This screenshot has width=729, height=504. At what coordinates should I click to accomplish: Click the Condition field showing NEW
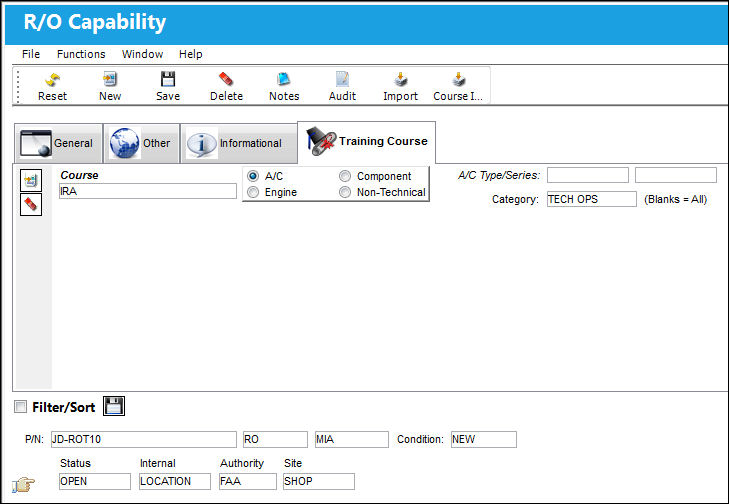coord(484,439)
